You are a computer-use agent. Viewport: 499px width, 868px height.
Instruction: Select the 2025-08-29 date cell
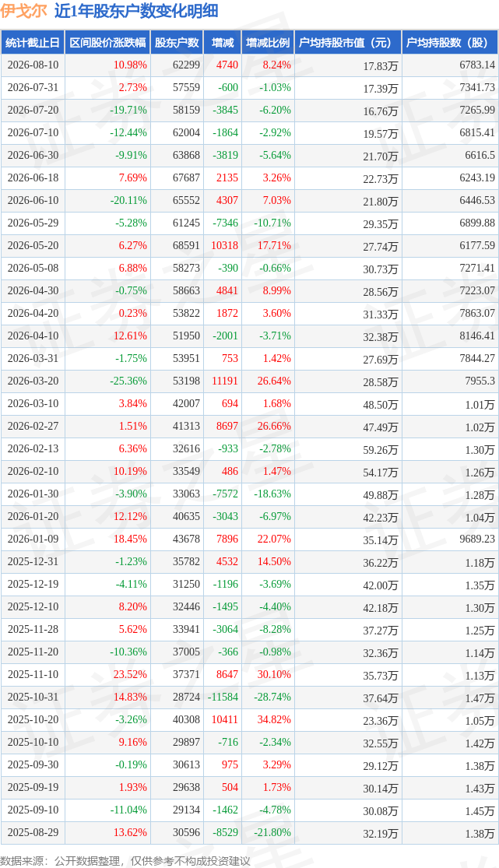tap(33, 832)
